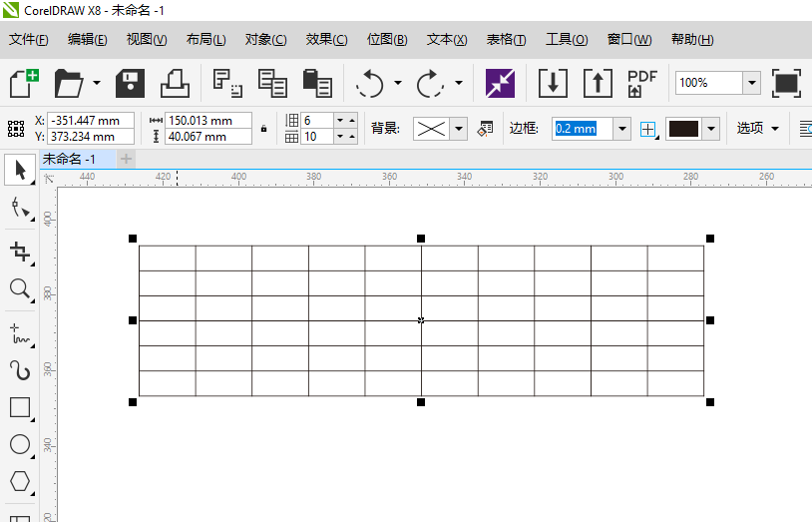Open the 布局(L) menu
This screenshot has width=812, height=522.
pyautogui.click(x=205, y=39)
